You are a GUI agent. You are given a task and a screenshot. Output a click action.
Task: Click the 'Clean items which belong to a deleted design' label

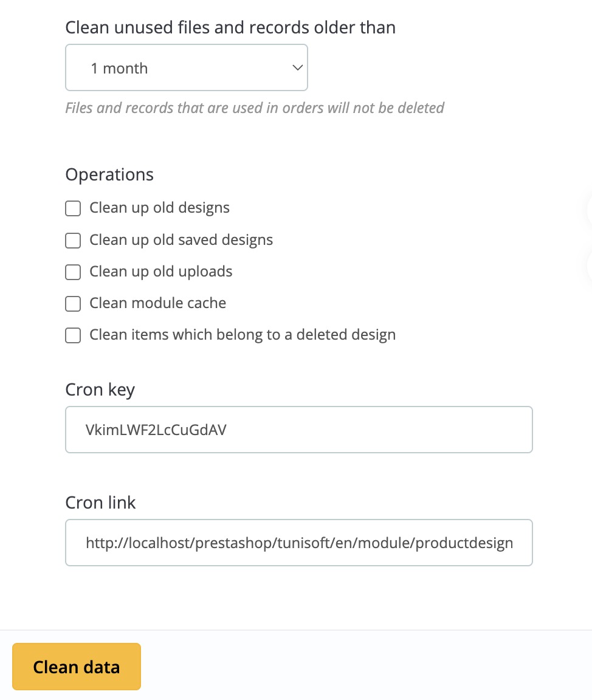point(243,335)
